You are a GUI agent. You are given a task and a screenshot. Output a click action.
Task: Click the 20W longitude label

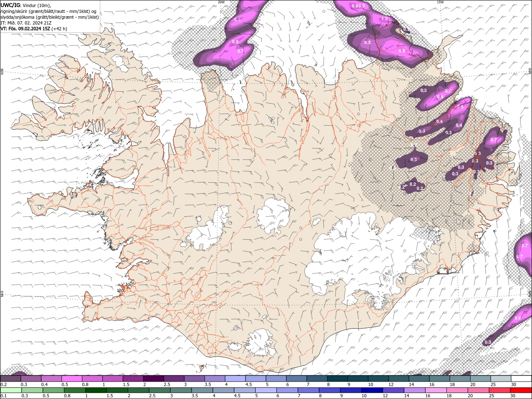[221, 2]
